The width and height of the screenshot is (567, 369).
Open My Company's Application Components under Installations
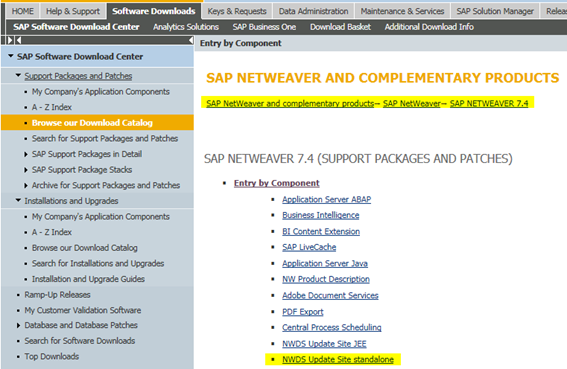coord(101,216)
